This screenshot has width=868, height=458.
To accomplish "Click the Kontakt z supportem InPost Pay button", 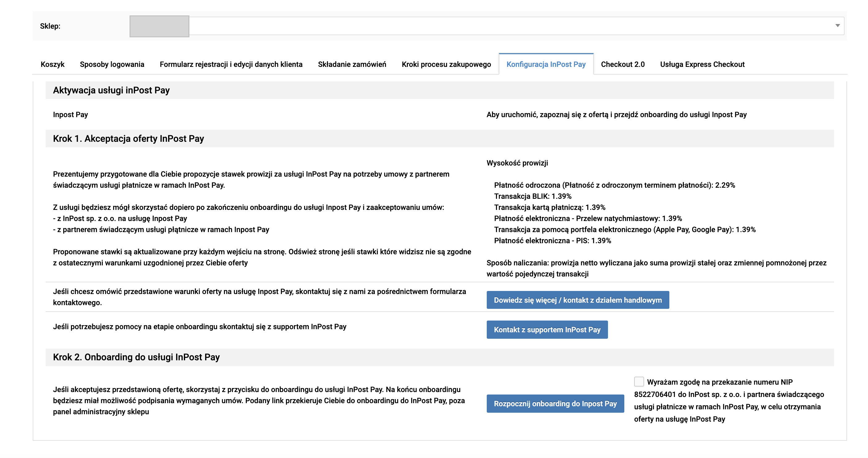I will [547, 330].
